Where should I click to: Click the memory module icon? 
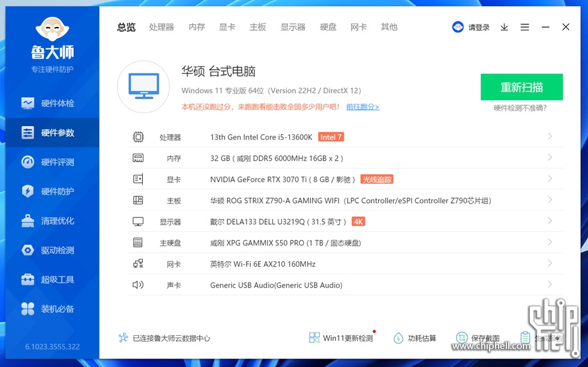(x=138, y=158)
